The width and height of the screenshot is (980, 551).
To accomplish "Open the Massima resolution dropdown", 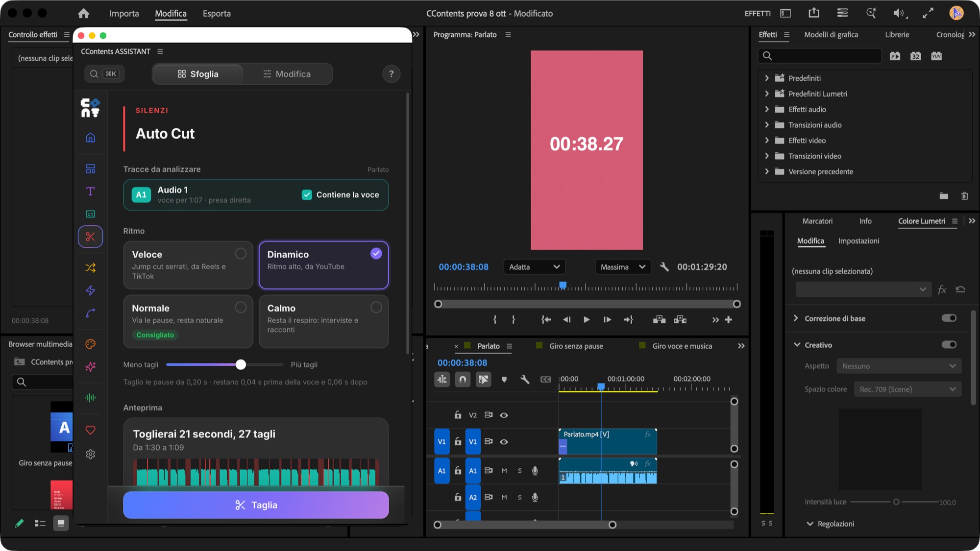I will pyautogui.click(x=623, y=267).
